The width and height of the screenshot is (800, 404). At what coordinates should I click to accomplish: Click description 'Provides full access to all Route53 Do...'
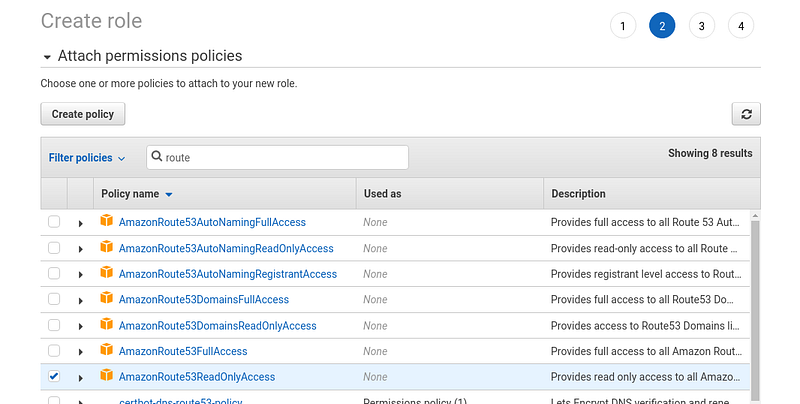point(642,299)
